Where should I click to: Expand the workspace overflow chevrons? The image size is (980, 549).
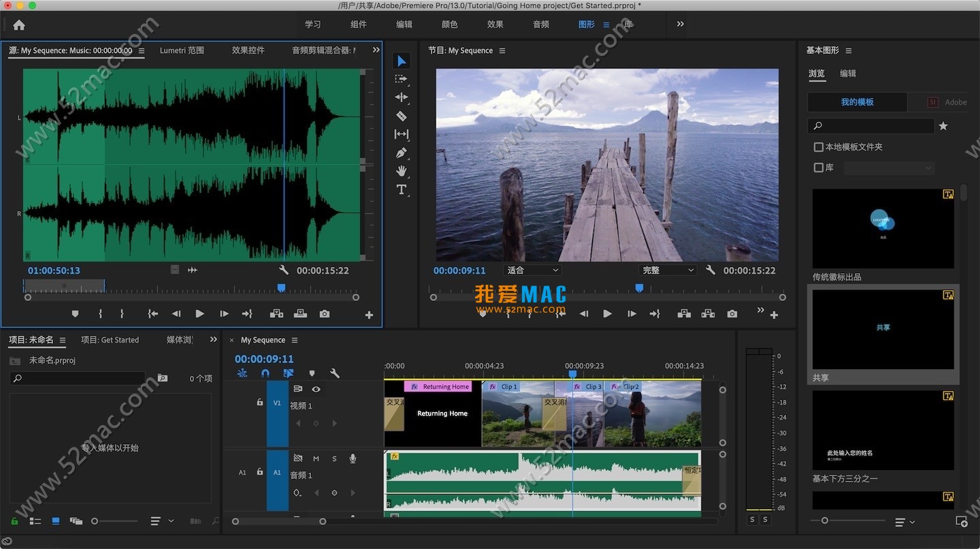[680, 24]
